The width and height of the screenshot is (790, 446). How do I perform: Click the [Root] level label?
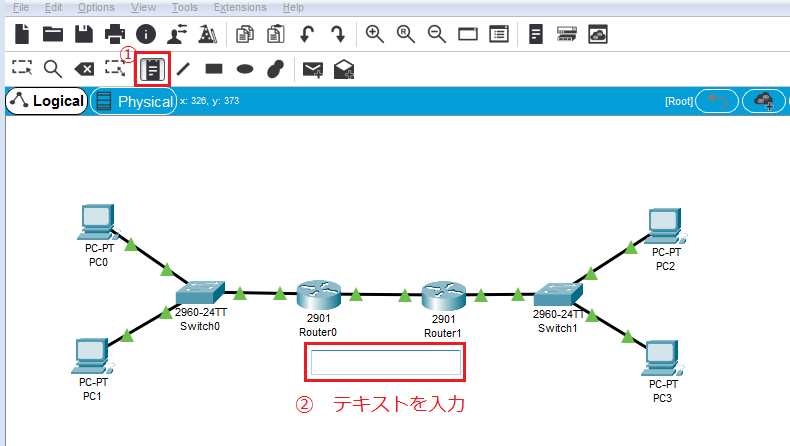tap(679, 101)
